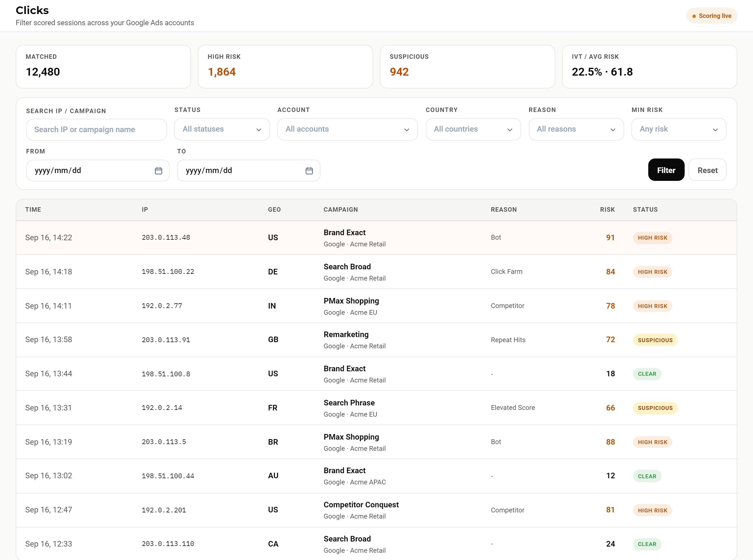753x560 pixels.
Task: Click IP address 203.0.113.91
Action: 166,340
